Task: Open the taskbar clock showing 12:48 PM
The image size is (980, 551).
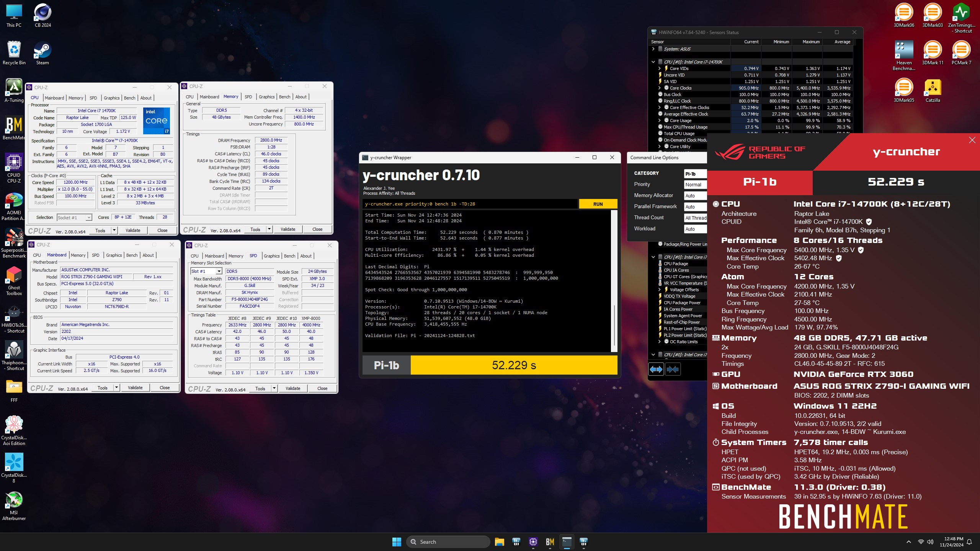Action: pyautogui.click(x=951, y=541)
